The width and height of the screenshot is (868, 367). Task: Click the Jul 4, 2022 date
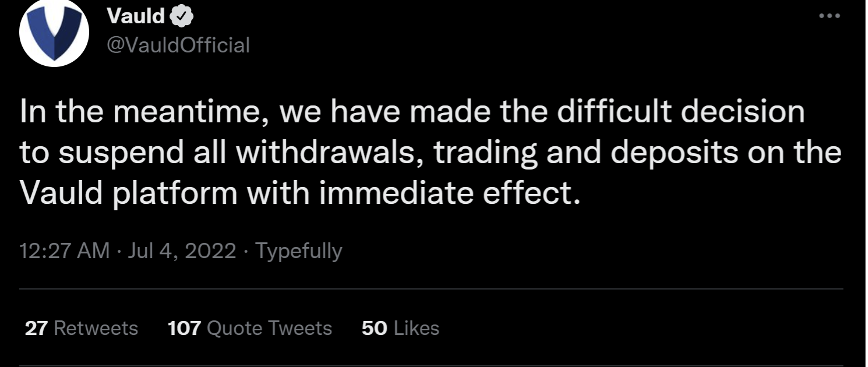(x=181, y=251)
